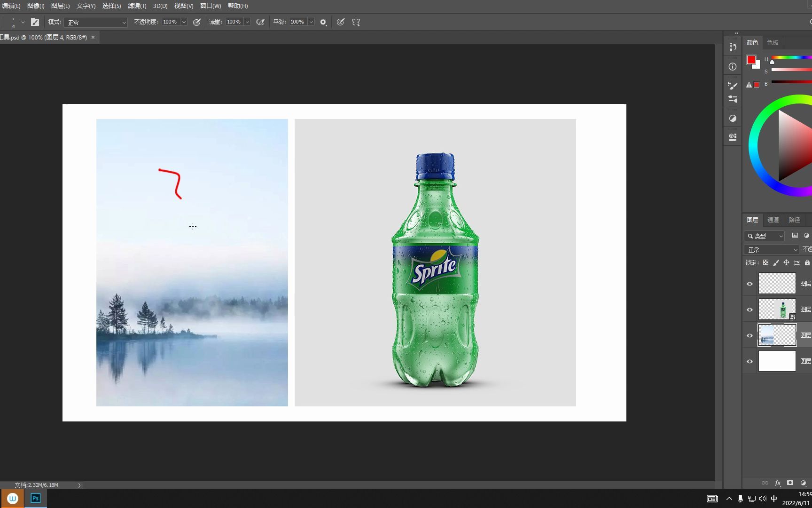
Task: Toggle pressure control for opacity
Action: click(x=197, y=22)
